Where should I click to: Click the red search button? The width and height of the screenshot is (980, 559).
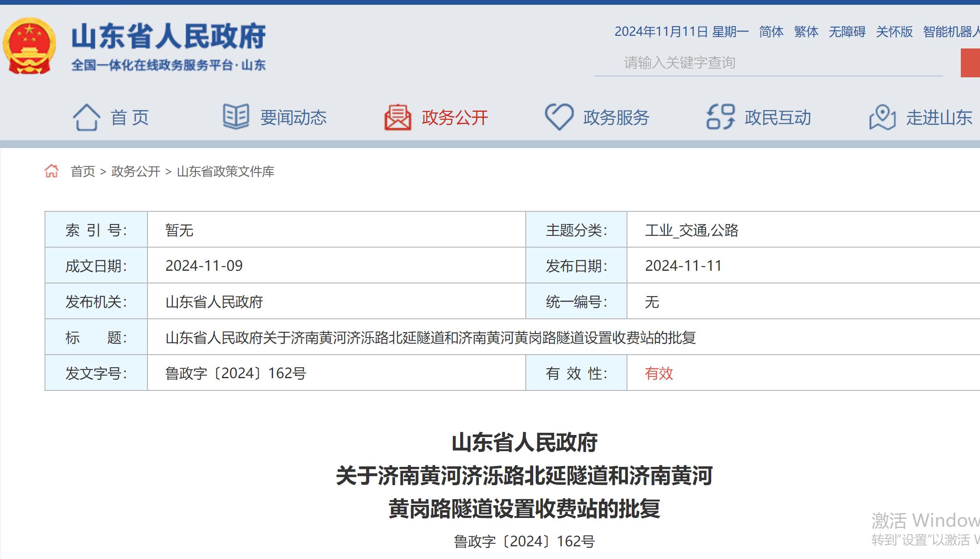click(x=970, y=63)
